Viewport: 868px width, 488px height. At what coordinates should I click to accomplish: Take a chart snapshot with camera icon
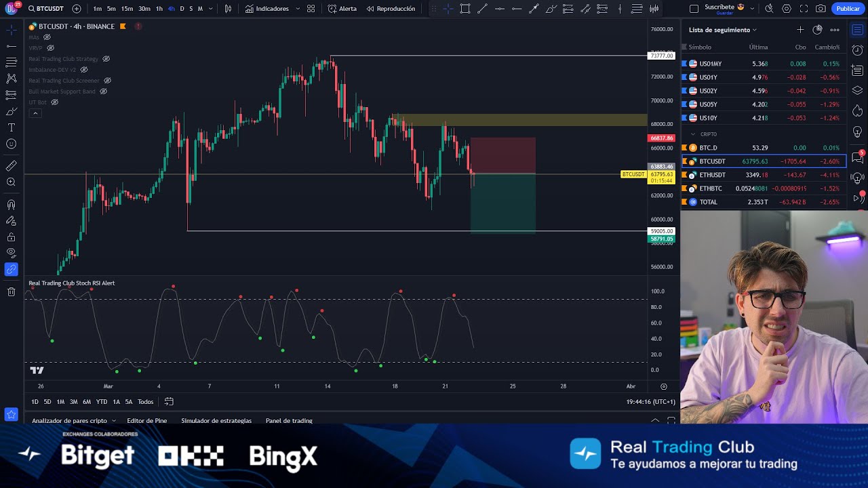821,9
